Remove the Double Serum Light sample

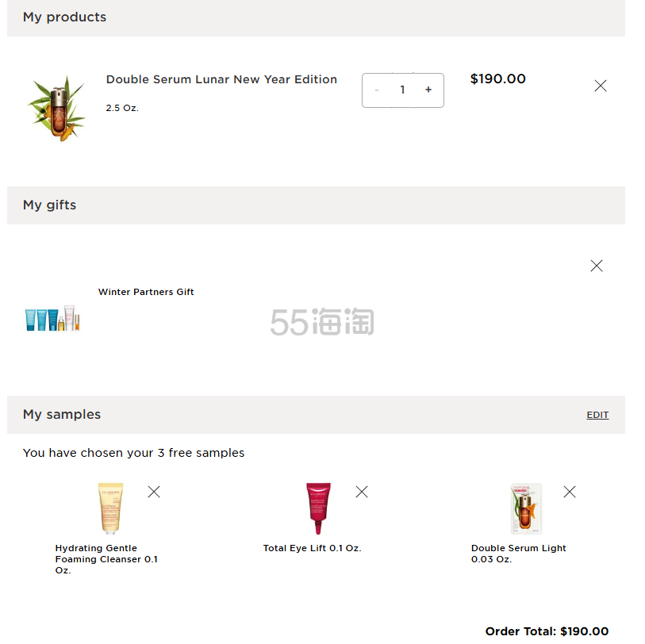(x=570, y=492)
